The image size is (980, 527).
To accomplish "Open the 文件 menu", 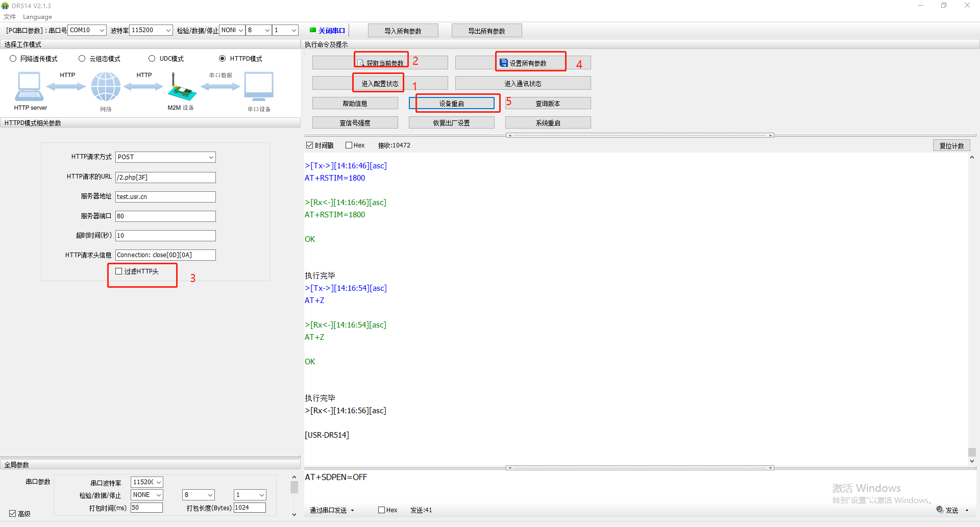I will point(10,17).
